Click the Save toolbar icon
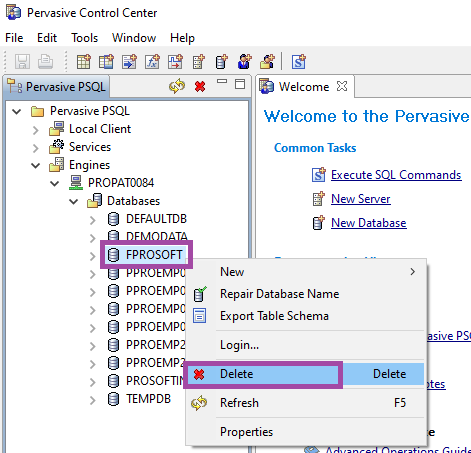Image resolution: width=471 pixels, height=453 pixels. tap(22, 62)
